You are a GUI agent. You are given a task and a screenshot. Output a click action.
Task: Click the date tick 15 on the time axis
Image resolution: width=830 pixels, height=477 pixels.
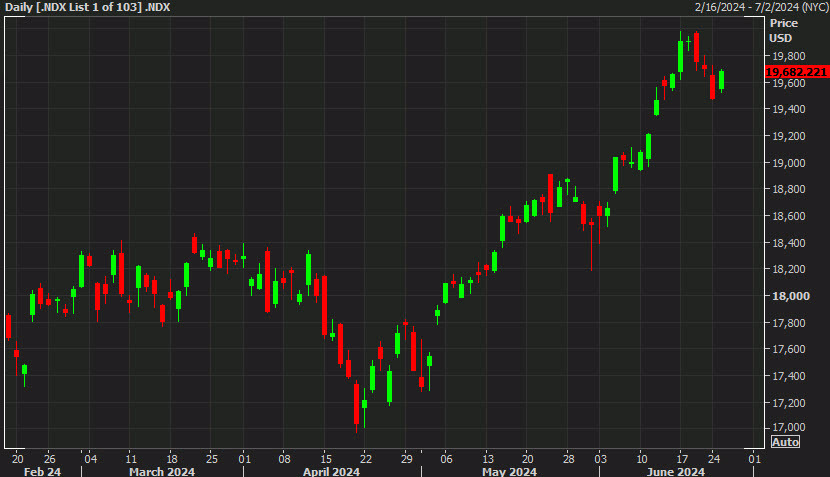click(x=326, y=458)
